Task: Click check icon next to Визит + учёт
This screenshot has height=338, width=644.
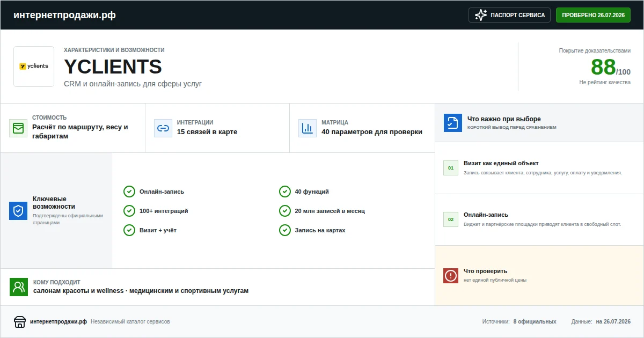Action: click(x=129, y=230)
